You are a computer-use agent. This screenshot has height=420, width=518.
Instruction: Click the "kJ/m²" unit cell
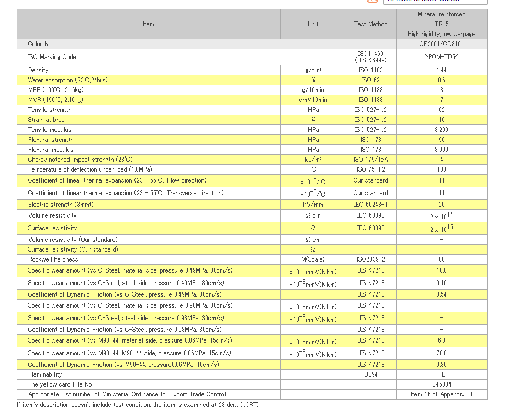coord(313,160)
